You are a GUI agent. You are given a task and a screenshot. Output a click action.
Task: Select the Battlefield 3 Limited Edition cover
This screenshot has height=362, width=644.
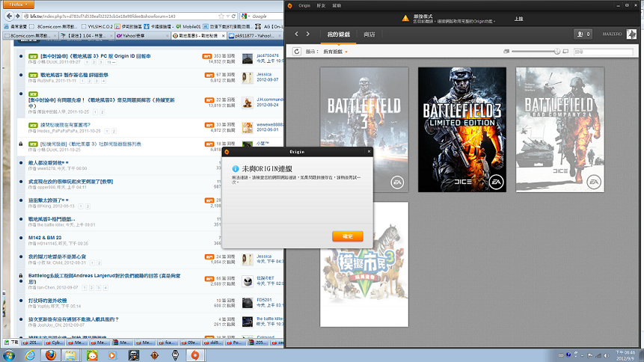pos(461,129)
